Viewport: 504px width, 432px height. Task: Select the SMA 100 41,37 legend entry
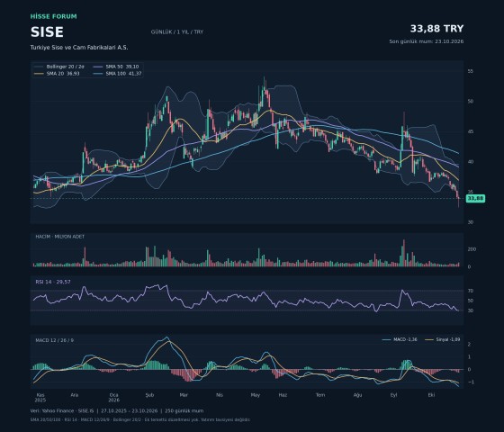(x=118, y=74)
